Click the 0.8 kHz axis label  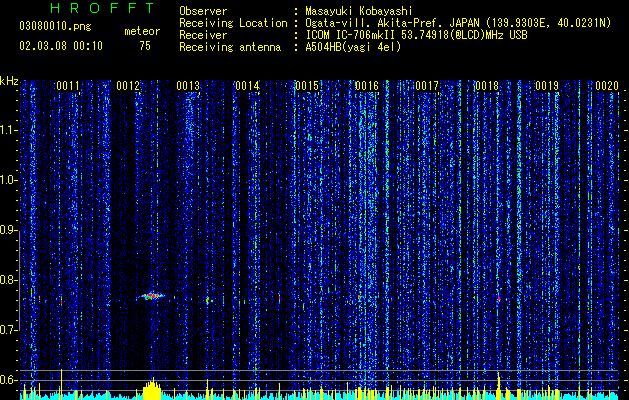8,280
